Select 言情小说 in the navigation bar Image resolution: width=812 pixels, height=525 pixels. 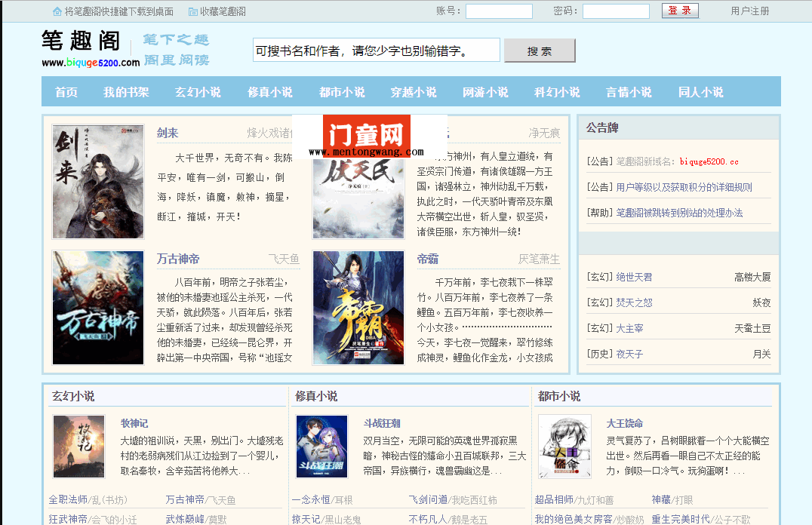629,92
